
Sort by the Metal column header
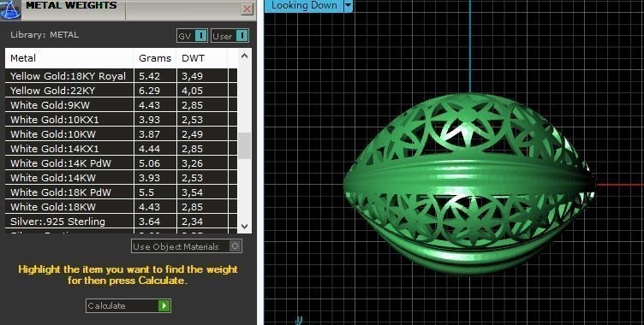[x=69, y=58]
